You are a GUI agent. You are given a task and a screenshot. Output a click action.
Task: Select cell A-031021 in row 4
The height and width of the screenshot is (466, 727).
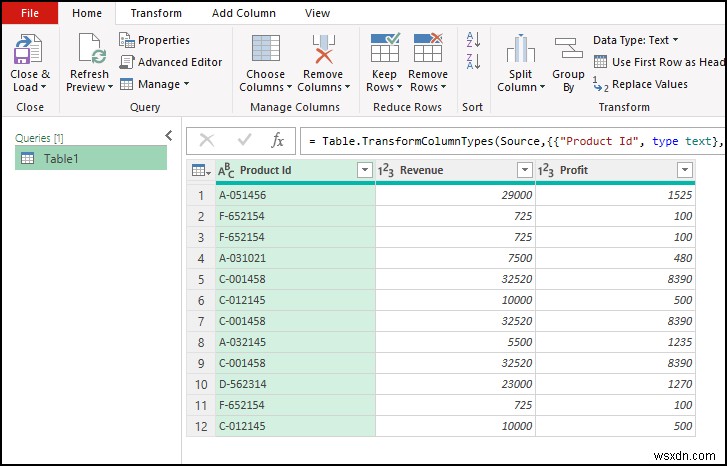(295, 258)
